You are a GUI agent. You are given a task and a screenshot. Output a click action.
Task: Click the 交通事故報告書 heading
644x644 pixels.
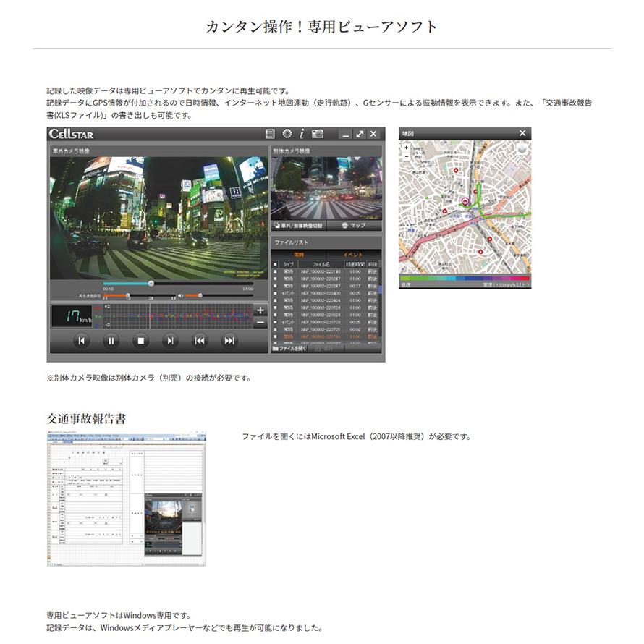(86, 419)
